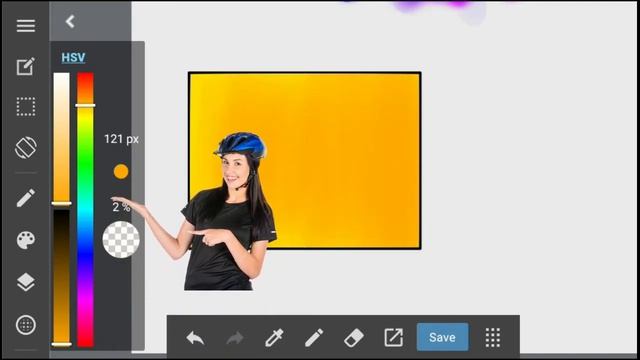Pick the eyedropper tool
The height and width of the screenshot is (360, 640).
(x=274, y=338)
